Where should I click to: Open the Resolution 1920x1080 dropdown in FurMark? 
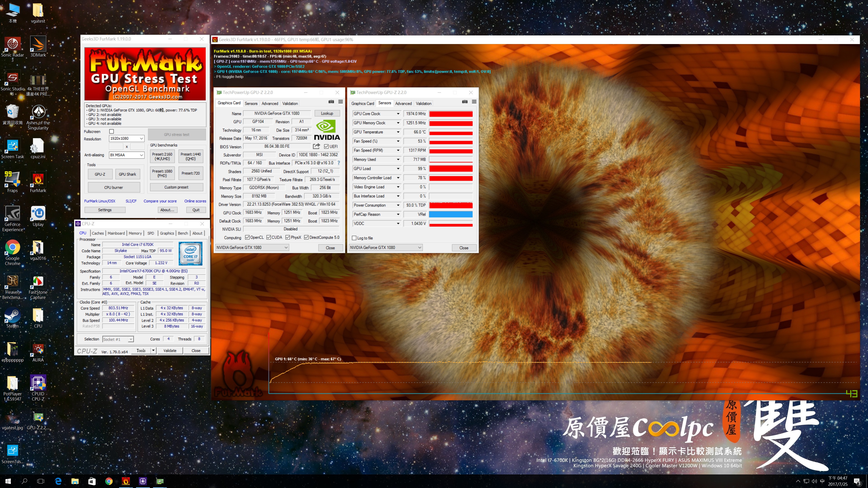click(127, 138)
